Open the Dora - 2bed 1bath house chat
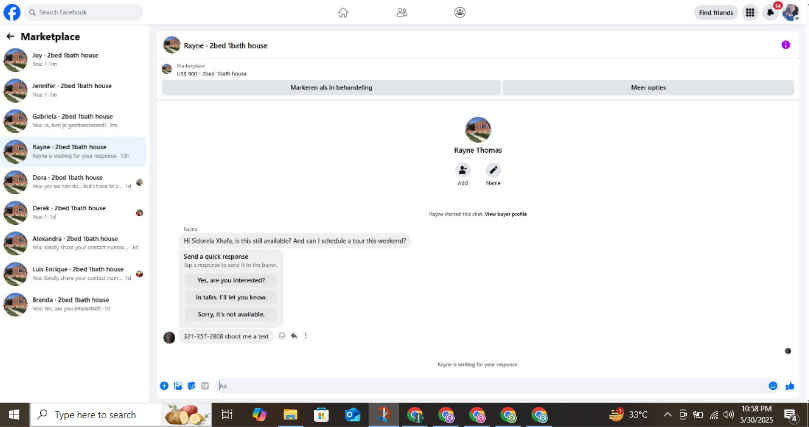The image size is (809, 427). tap(73, 182)
